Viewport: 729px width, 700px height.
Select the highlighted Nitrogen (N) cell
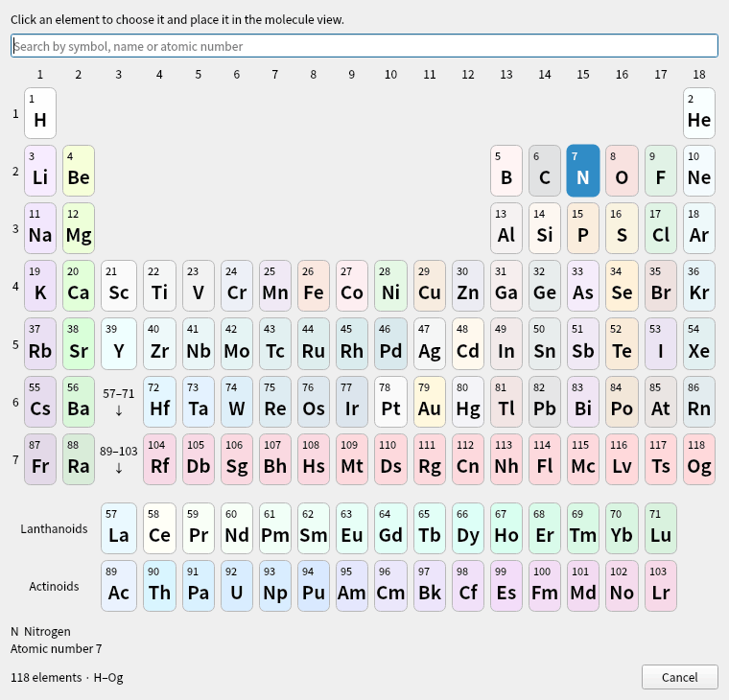coord(583,171)
